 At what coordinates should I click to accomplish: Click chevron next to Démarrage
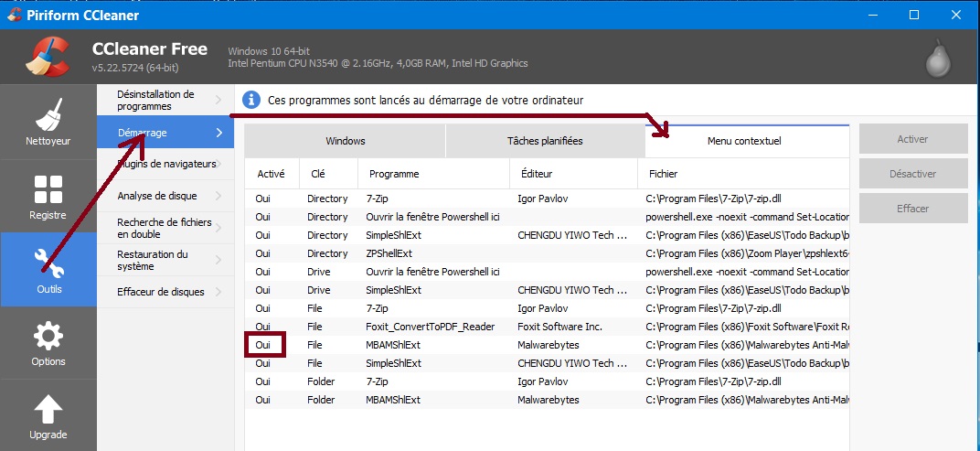219,133
